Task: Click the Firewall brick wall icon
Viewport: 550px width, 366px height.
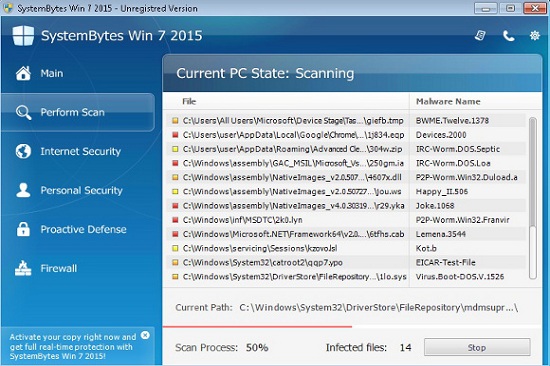Action: tap(23, 268)
